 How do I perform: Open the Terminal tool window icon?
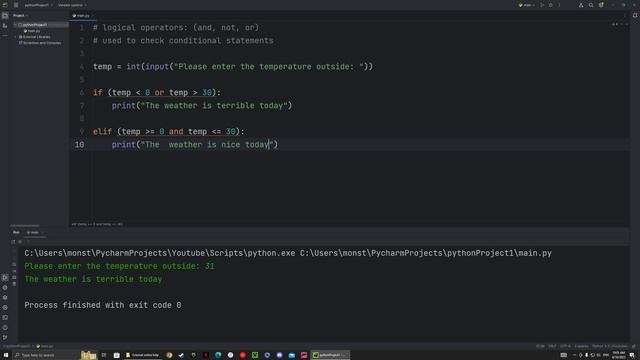pyautogui.click(x=5, y=317)
